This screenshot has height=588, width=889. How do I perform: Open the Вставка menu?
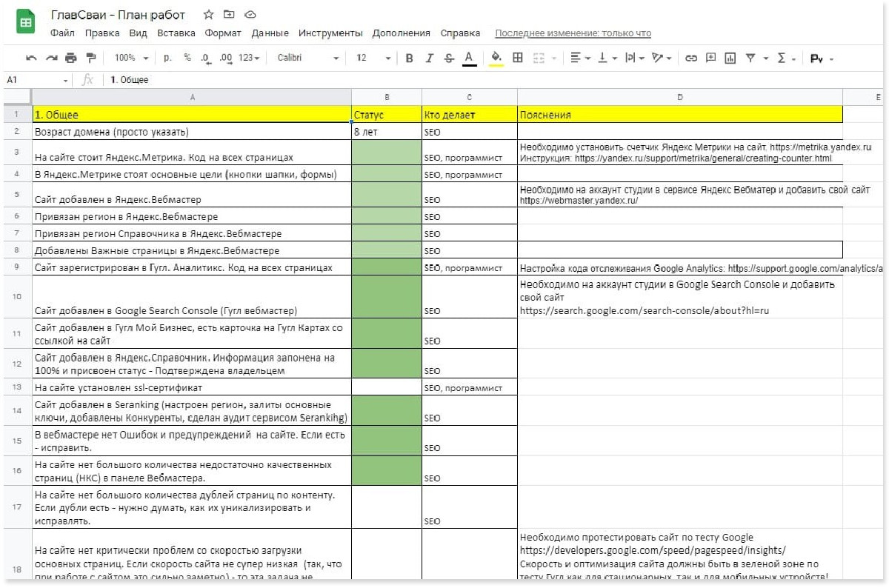pyautogui.click(x=176, y=33)
